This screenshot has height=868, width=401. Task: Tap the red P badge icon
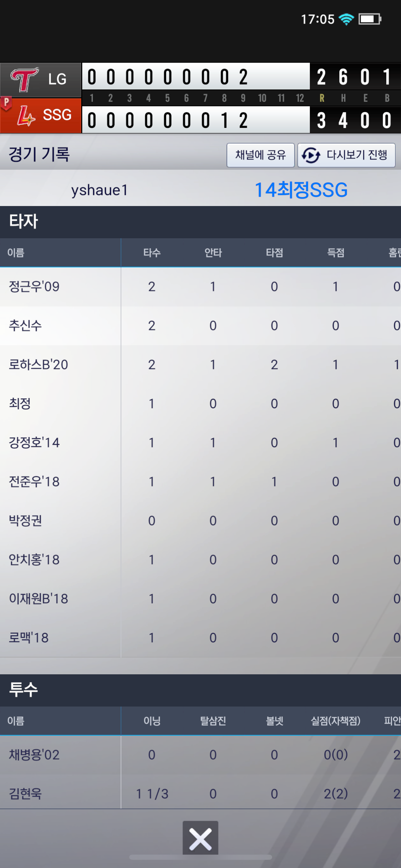point(6,103)
